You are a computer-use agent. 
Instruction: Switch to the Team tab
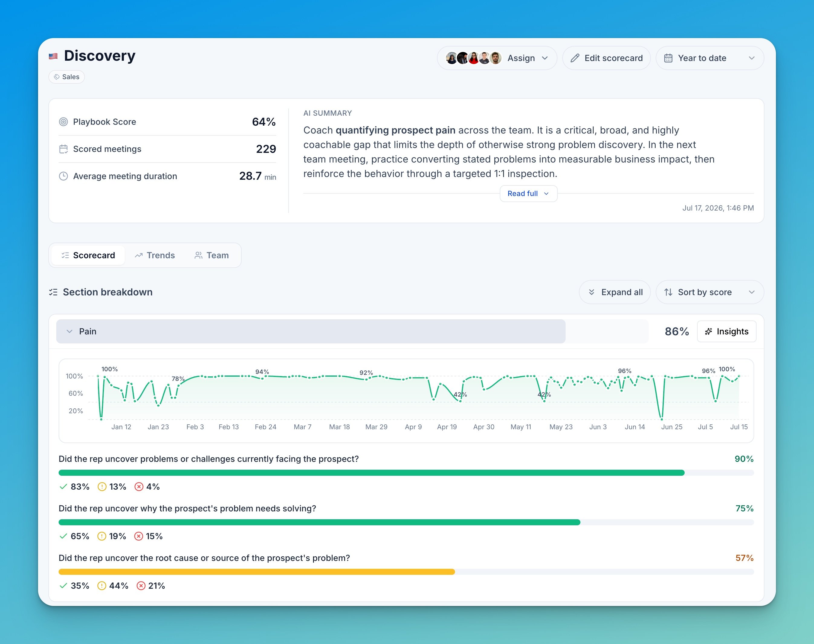pyautogui.click(x=212, y=255)
